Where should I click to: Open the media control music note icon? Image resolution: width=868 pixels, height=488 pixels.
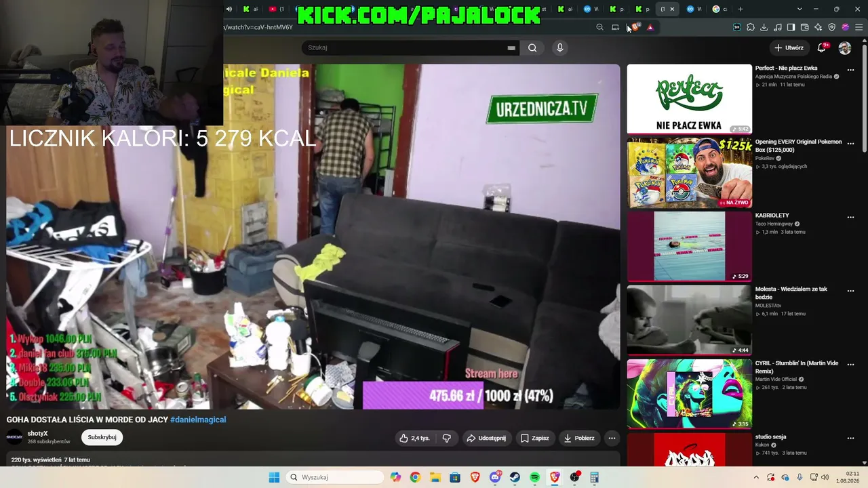778,27
